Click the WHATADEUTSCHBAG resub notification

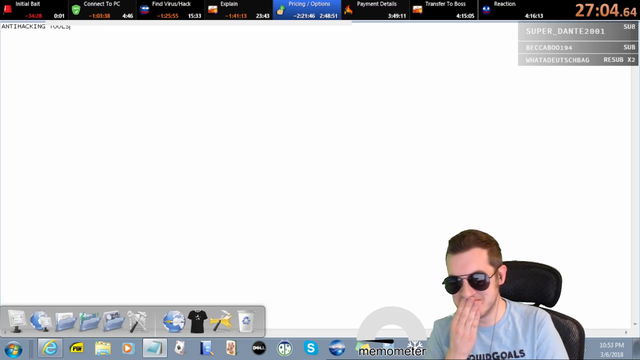pyautogui.click(x=578, y=60)
